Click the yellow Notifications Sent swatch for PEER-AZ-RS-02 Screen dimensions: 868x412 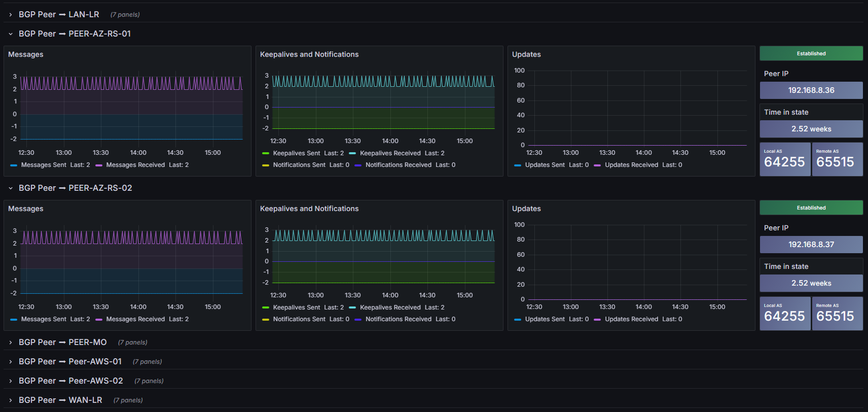pyautogui.click(x=266, y=319)
